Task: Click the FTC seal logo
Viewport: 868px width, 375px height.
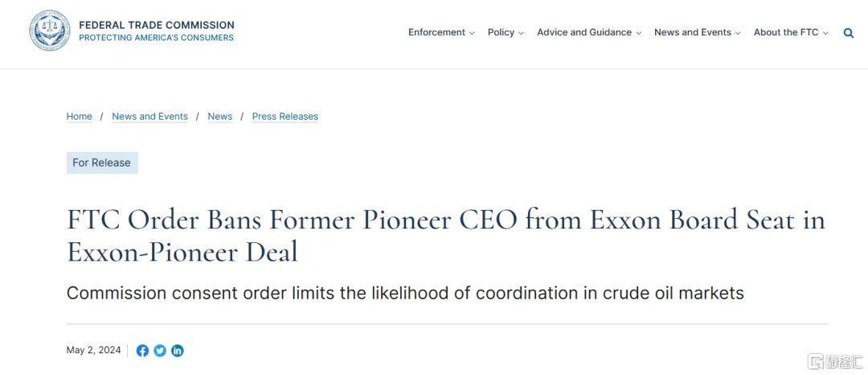Action: pyautogui.click(x=50, y=31)
